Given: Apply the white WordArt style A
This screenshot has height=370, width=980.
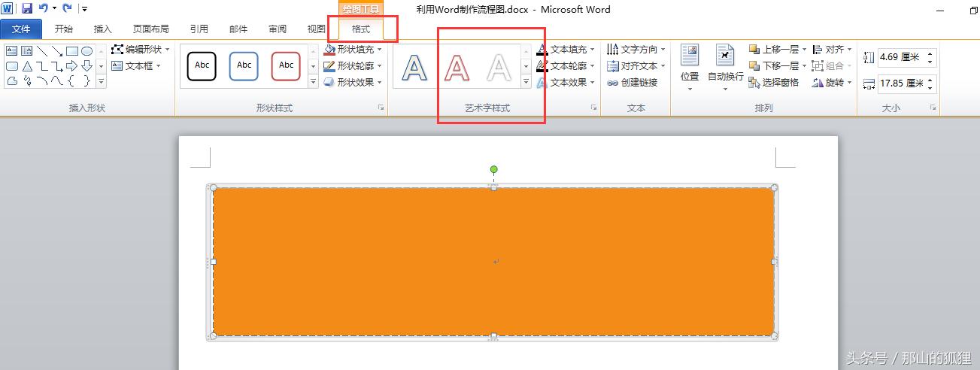Looking at the screenshot, I should click(499, 67).
